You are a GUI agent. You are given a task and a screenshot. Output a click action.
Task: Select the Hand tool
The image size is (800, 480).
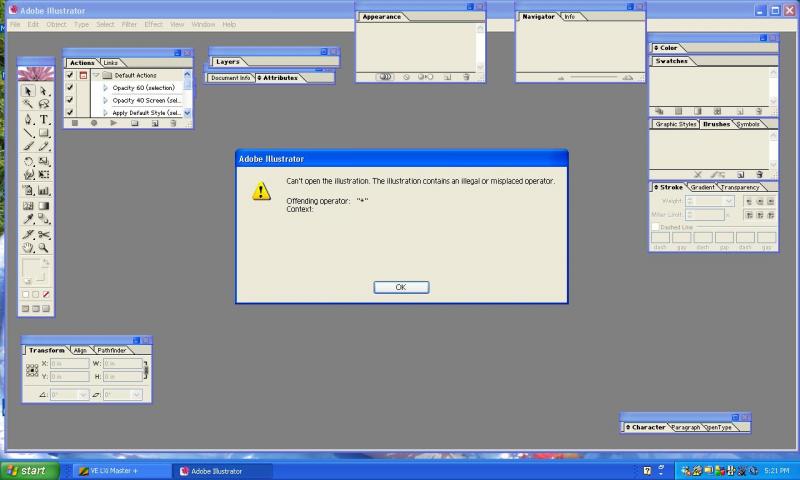coord(28,248)
